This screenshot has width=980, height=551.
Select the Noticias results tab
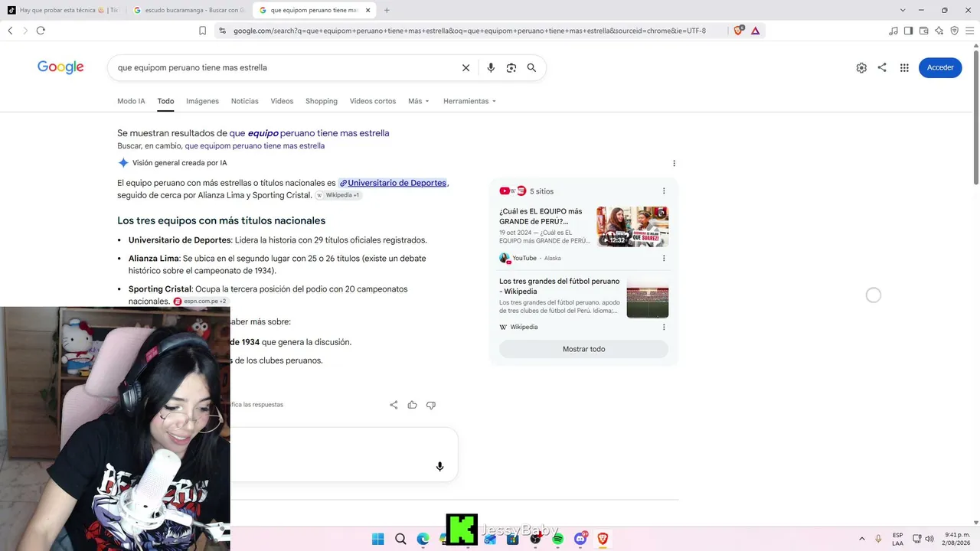[x=245, y=101]
